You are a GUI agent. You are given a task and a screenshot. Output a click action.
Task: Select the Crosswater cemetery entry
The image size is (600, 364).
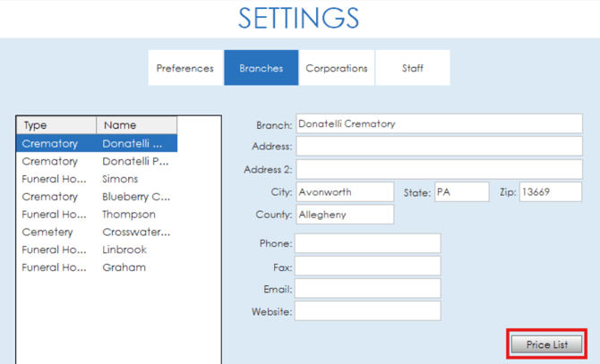[x=97, y=232]
